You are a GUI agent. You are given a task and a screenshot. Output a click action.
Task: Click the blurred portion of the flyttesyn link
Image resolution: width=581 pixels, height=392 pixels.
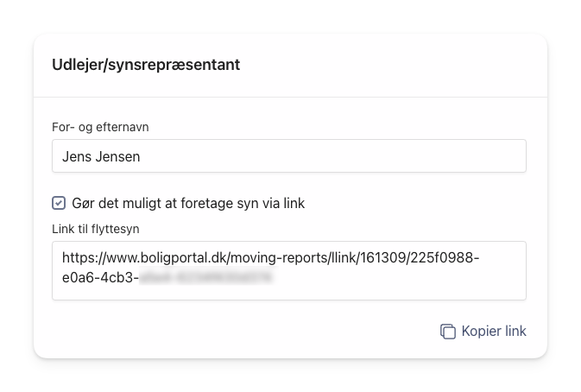[x=206, y=279]
